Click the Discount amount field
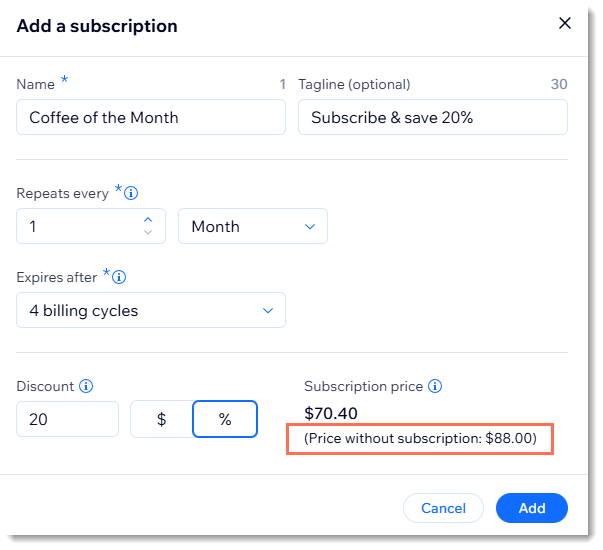The height and width of the screenshot is (550, 603). [x=67, y=420]
